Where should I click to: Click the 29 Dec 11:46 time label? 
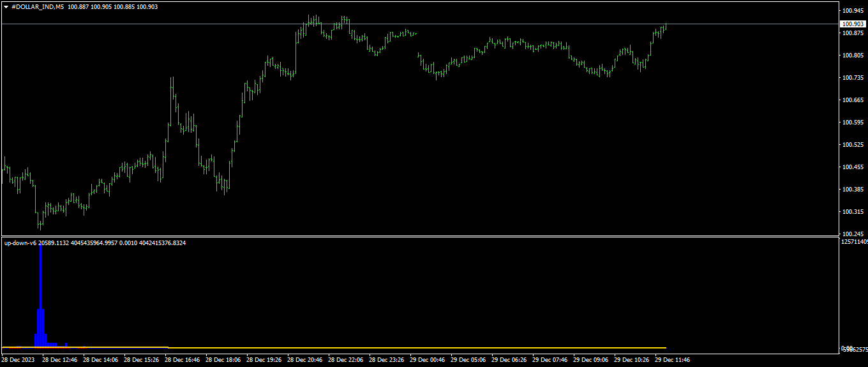[672, 360]
